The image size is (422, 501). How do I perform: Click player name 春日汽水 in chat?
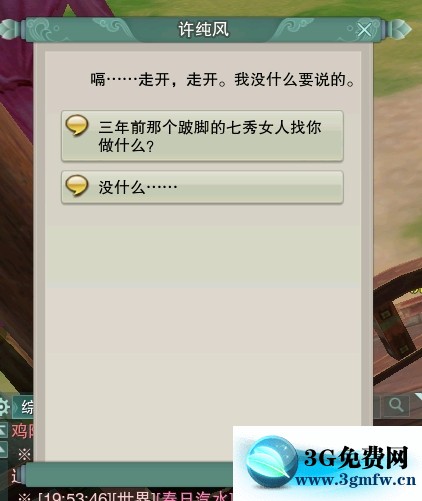[x=195, y=497]
